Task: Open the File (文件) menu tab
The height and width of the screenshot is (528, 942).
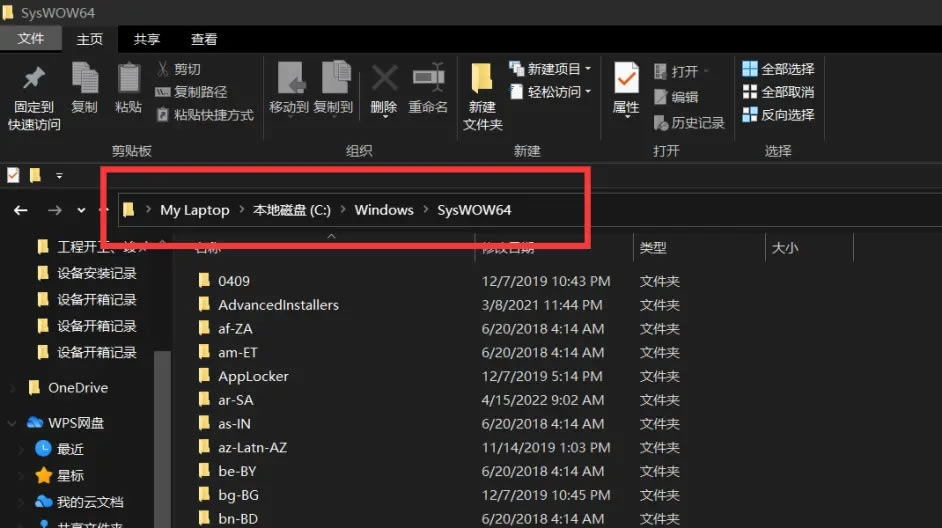Action: point(31,39)
